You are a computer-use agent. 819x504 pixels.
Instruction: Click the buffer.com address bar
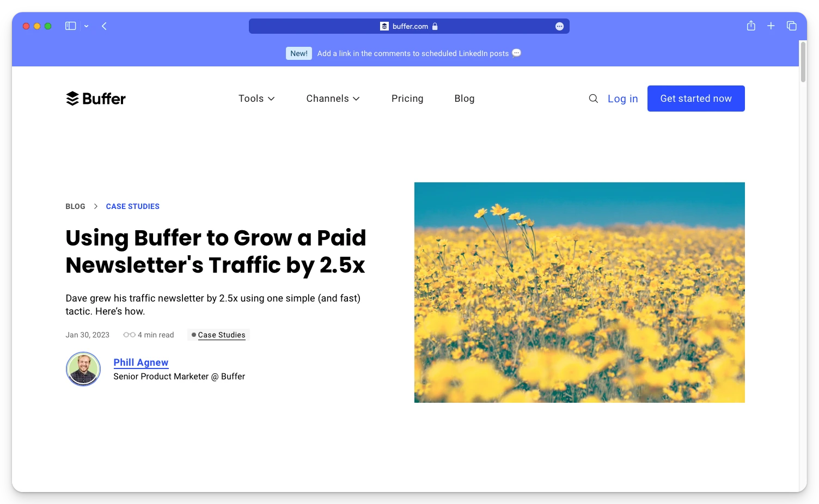[409, 26]
